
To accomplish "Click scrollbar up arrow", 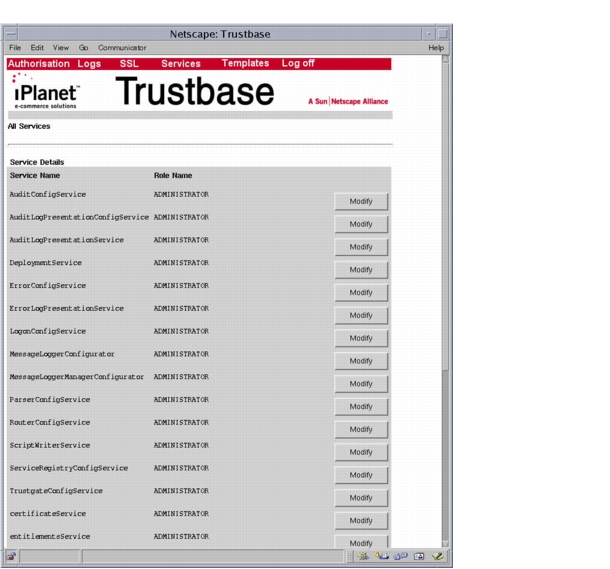I will click(445, 59).
